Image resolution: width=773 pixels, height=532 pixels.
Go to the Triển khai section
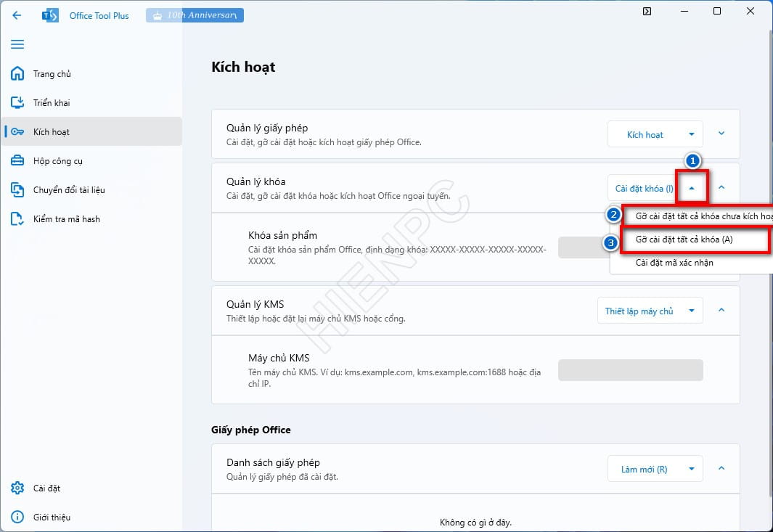[91, 102]
